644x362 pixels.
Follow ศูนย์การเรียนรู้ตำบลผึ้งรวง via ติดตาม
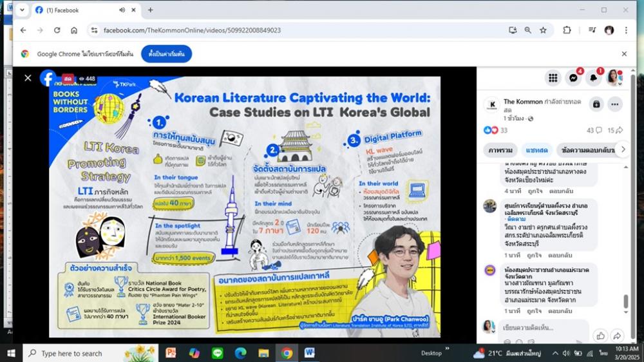[x=516, y=220]
